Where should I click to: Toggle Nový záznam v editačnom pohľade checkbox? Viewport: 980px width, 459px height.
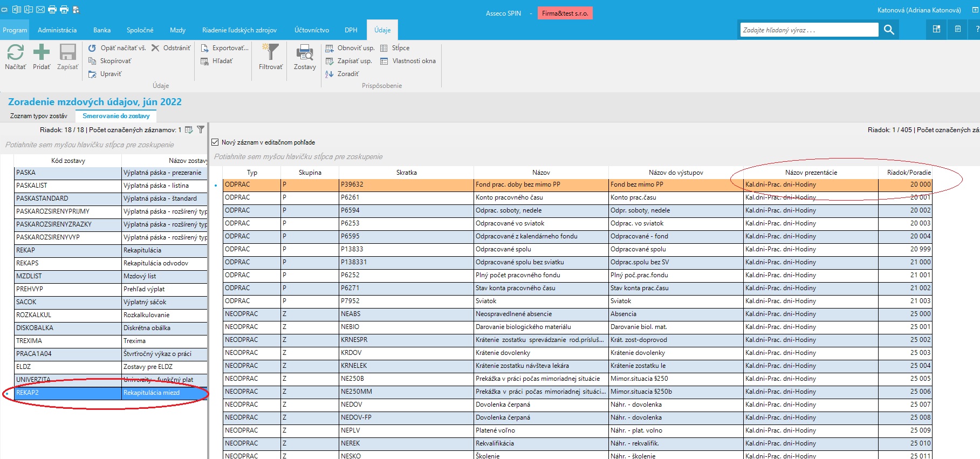(x=215, y=142)
